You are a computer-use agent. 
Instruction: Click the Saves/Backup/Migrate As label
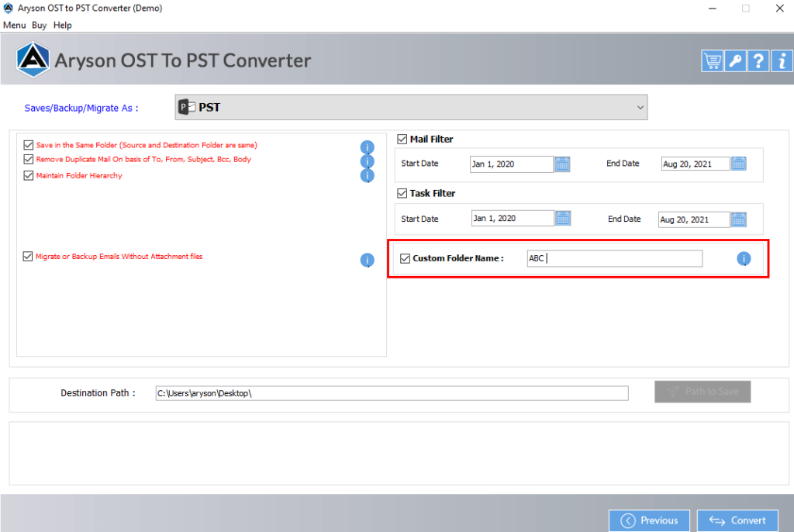(81, 108)
